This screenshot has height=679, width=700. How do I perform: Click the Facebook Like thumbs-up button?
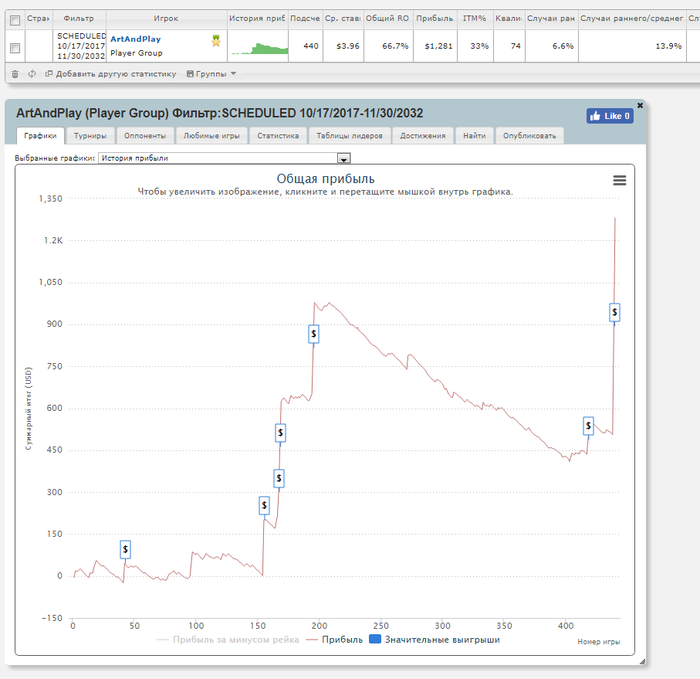tap(609, 116)
